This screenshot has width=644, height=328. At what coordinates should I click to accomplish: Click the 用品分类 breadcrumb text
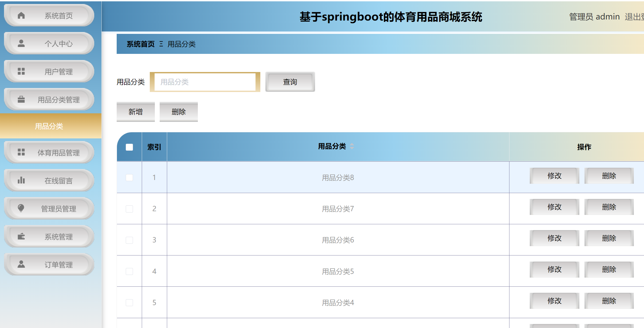click(182, 44)
